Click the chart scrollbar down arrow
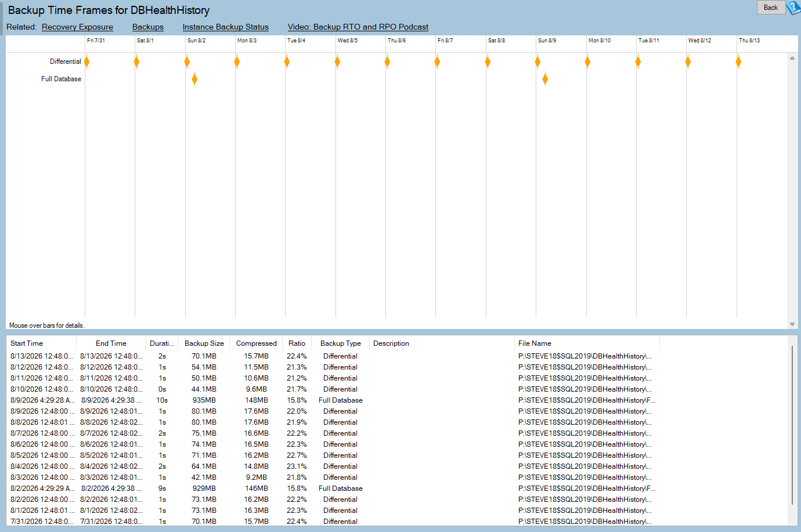The height and width of the screenshot is (532, 801). click(792, 324)
